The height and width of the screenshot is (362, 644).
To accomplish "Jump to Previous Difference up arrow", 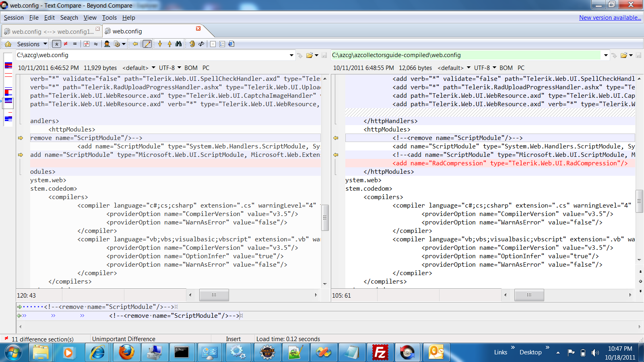I will pyautogui.click(x=169, y=44).
